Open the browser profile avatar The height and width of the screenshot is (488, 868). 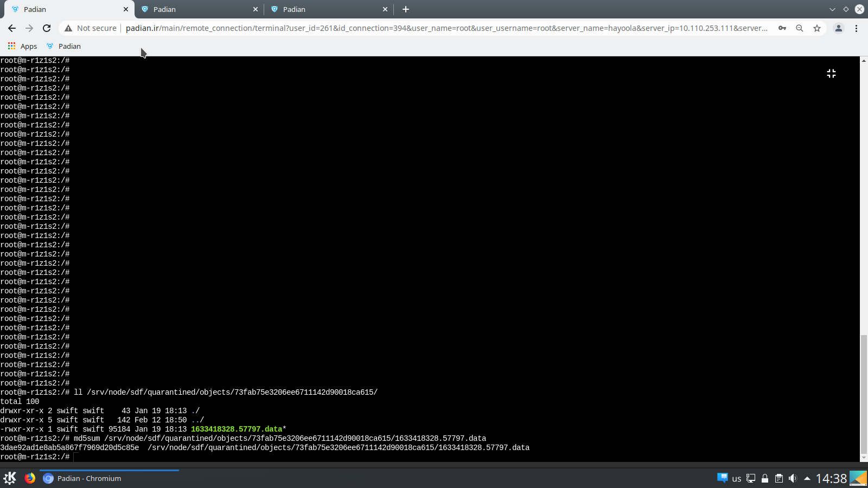tap(838, 28)
